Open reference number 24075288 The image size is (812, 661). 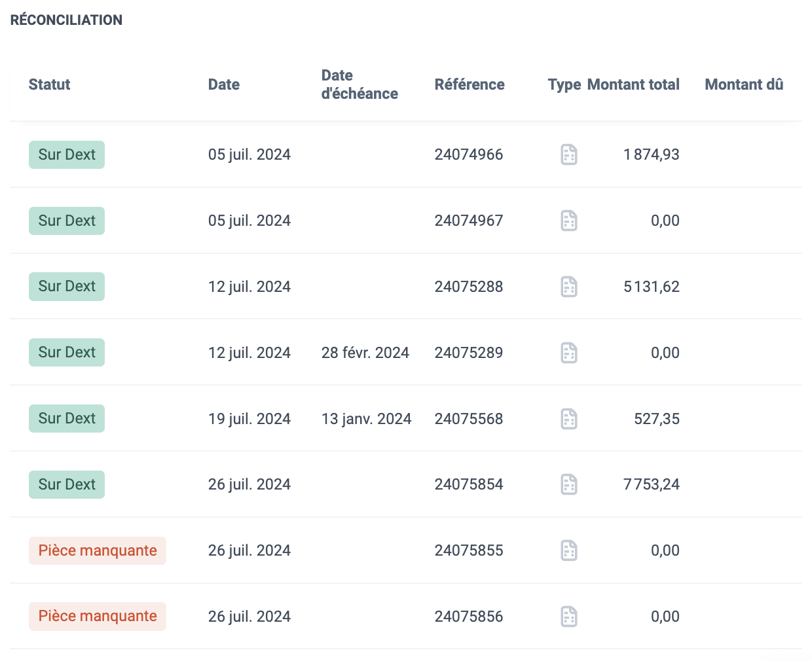[x=469, y=287]
